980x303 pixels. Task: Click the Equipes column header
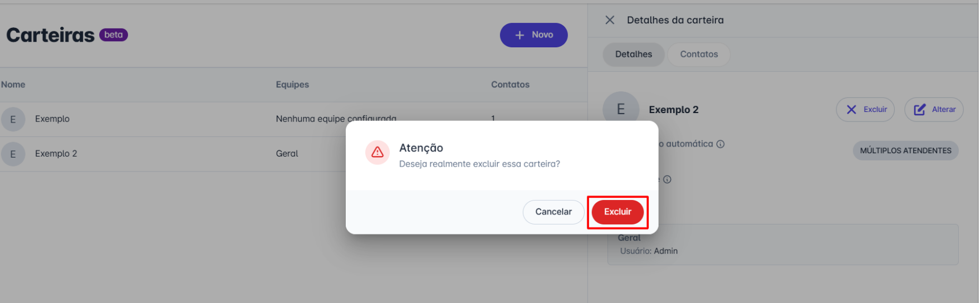pyautogui.click(x=292, y=85)
